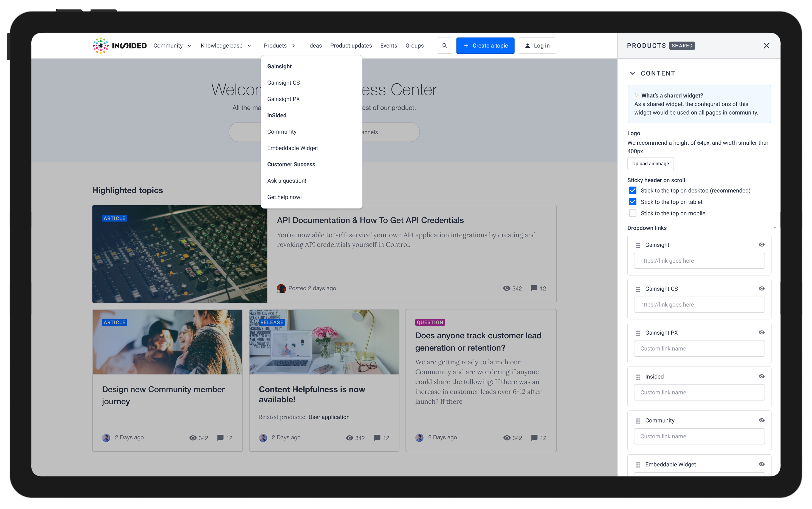Toggle visibility of Insided link
The image size is (812, 509).
pyautogui.click(x=762, y=376)
